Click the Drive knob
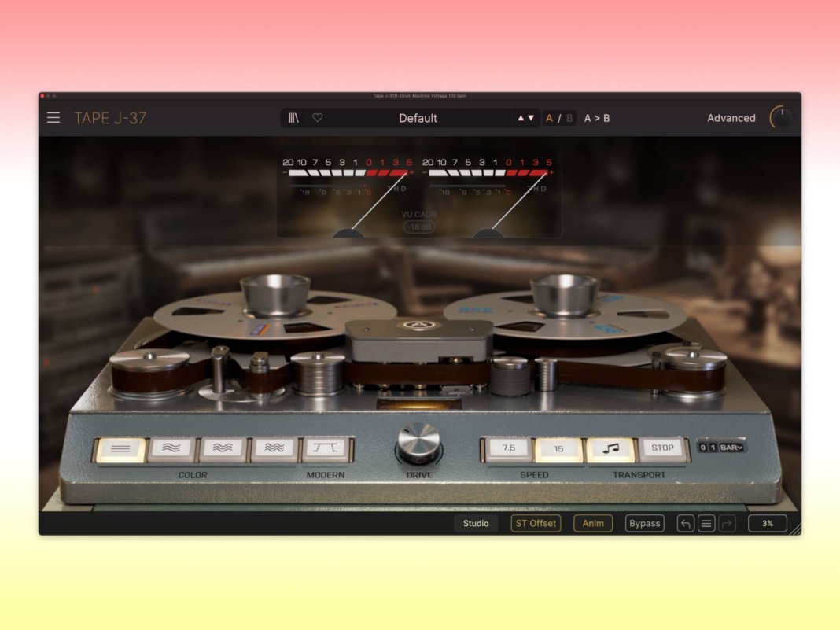 click(419, 443)
